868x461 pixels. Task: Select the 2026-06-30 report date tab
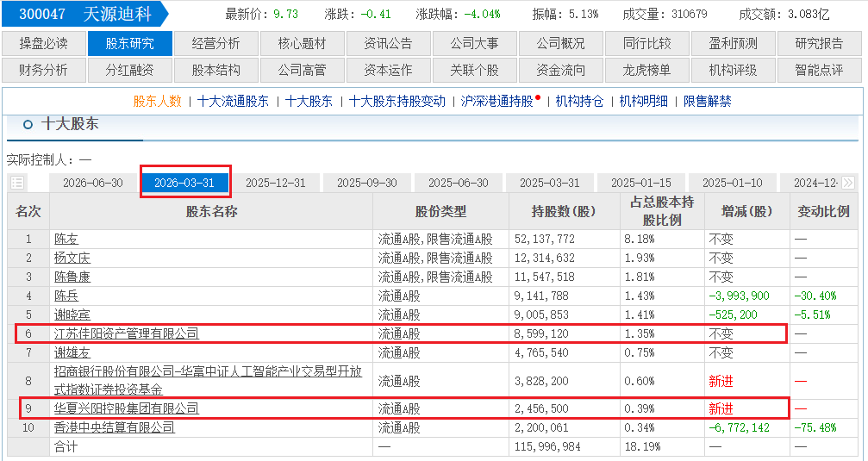(x=93, y=183)
